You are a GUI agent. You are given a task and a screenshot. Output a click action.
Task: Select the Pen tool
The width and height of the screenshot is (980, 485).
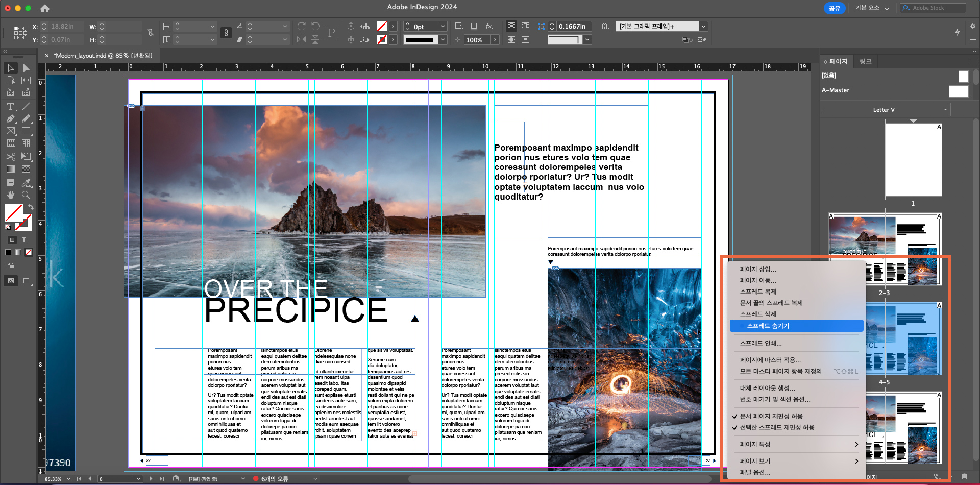click(11, 118)
